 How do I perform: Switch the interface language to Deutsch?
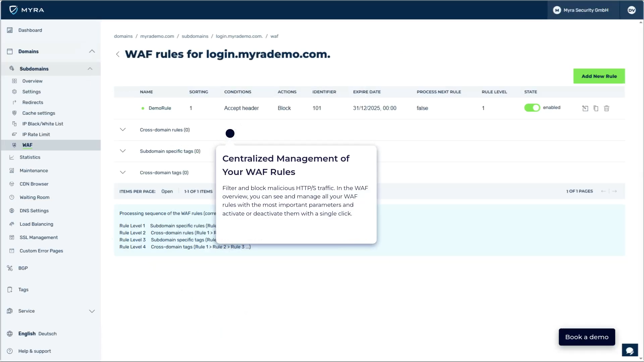(47, 334)
